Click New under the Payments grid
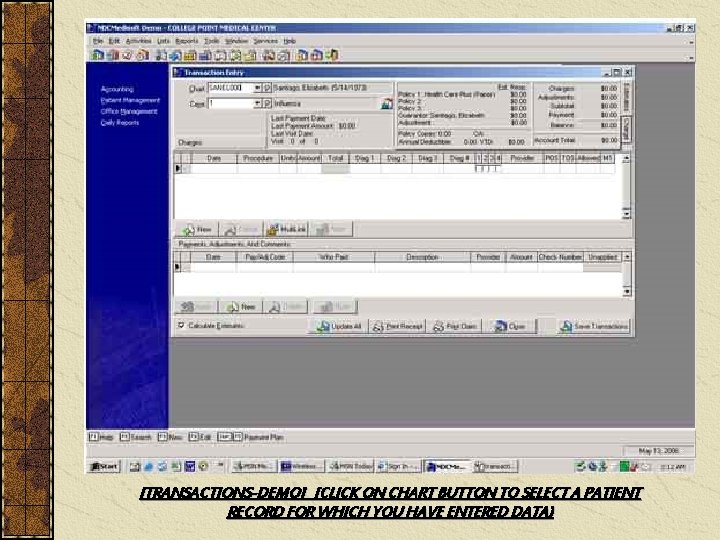The height and width of the screenshot is (540, 720). (x=241, y=307)
